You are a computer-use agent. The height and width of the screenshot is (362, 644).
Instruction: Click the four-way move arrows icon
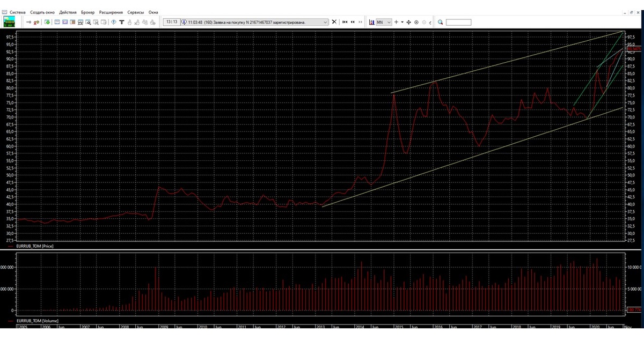(409, 22)
